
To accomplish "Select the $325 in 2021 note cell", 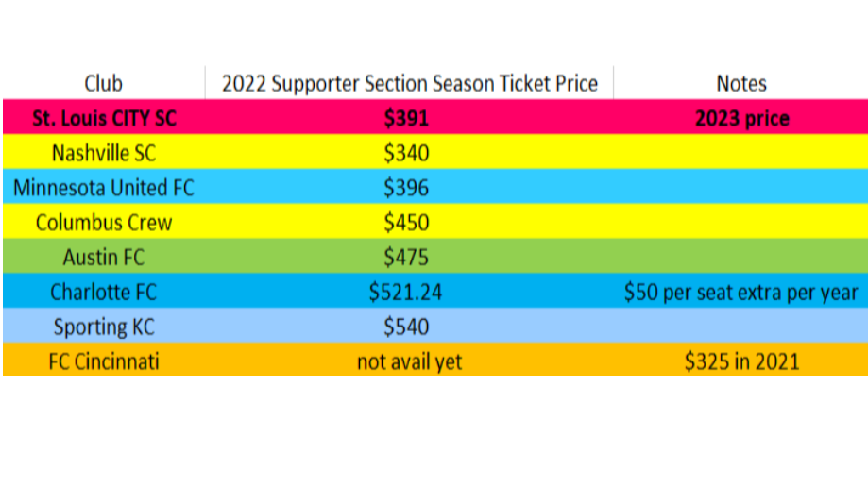I will tap(741, 361).
